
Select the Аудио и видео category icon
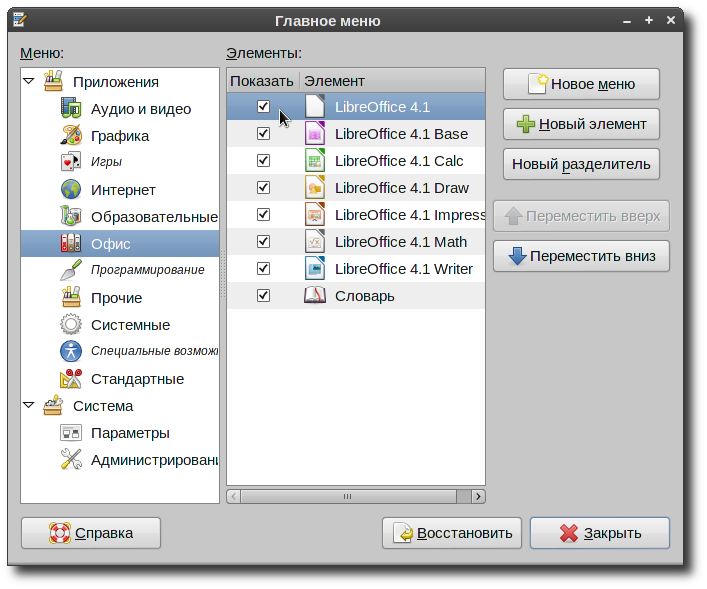[71, 108]
